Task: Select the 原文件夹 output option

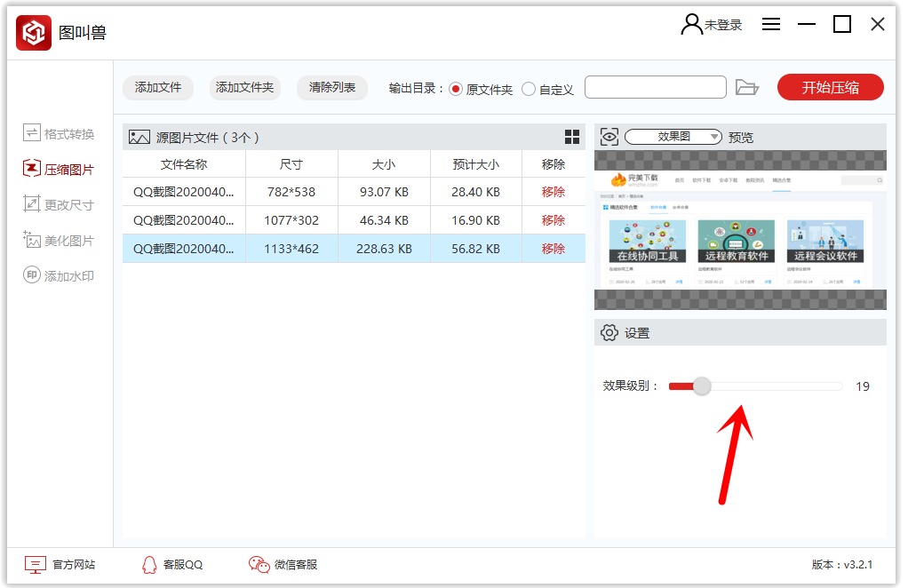Action: tap(455, 88)
